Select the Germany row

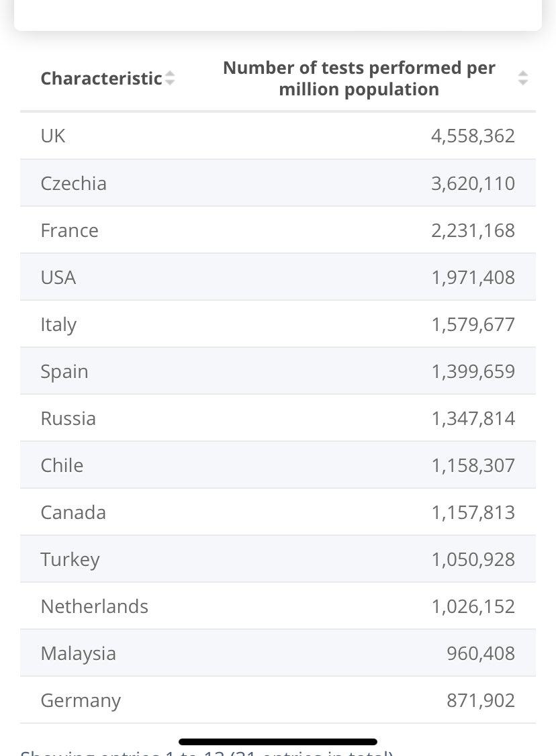[278, 700]
